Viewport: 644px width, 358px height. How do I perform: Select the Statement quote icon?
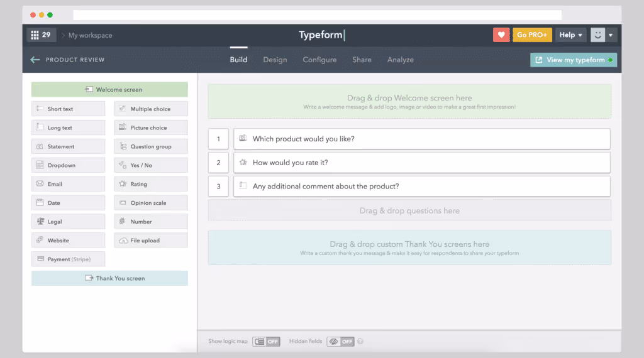[x=40, y=146]
